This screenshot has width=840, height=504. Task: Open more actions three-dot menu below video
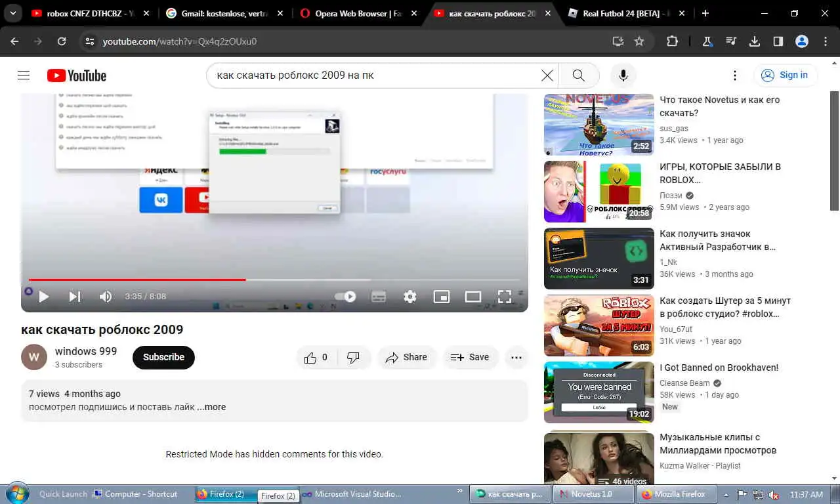516,358
